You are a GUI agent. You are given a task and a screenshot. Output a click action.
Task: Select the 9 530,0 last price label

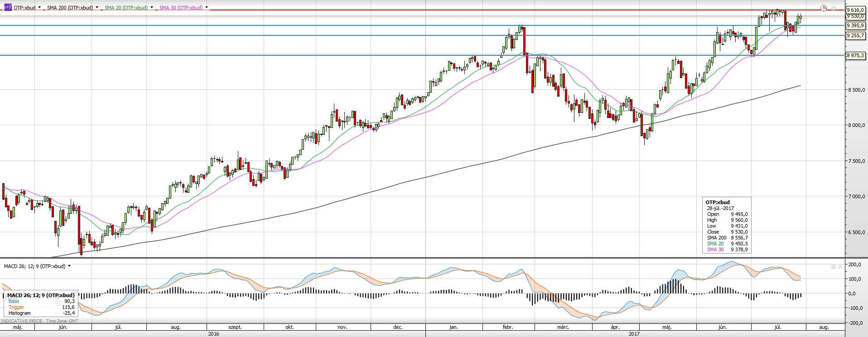tap(855, 16)
